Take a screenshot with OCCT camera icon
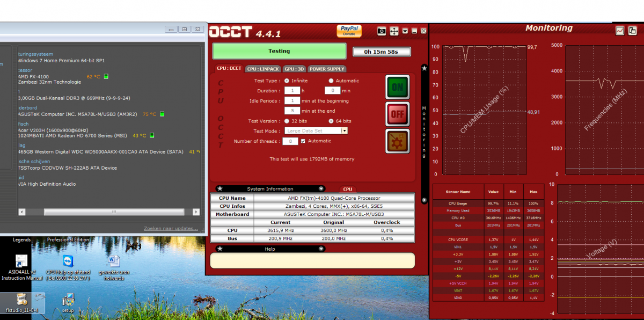644x320 pixels. (382, 31)
